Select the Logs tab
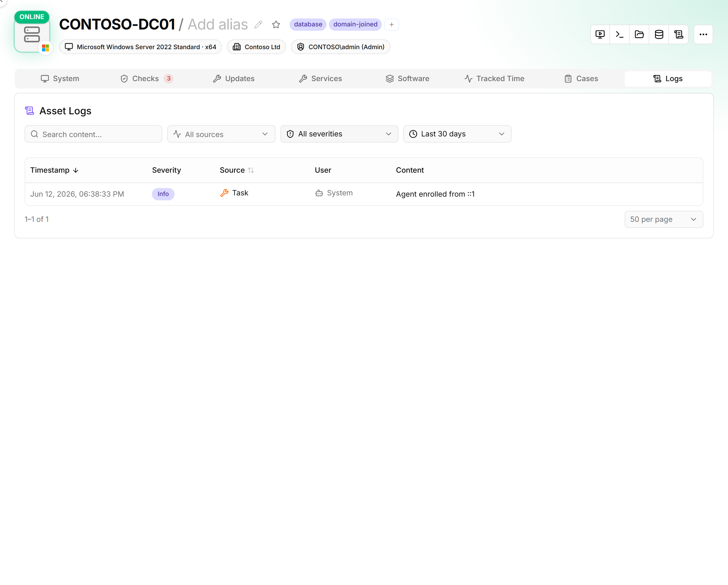This screenshot has width=728, height=585. coord(668,79)
